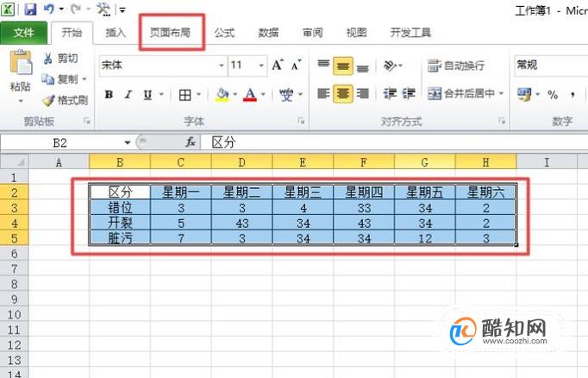The image size is (588, 378).
Task: Expand the Borders dropdown arrow
Action: [199, 95]
